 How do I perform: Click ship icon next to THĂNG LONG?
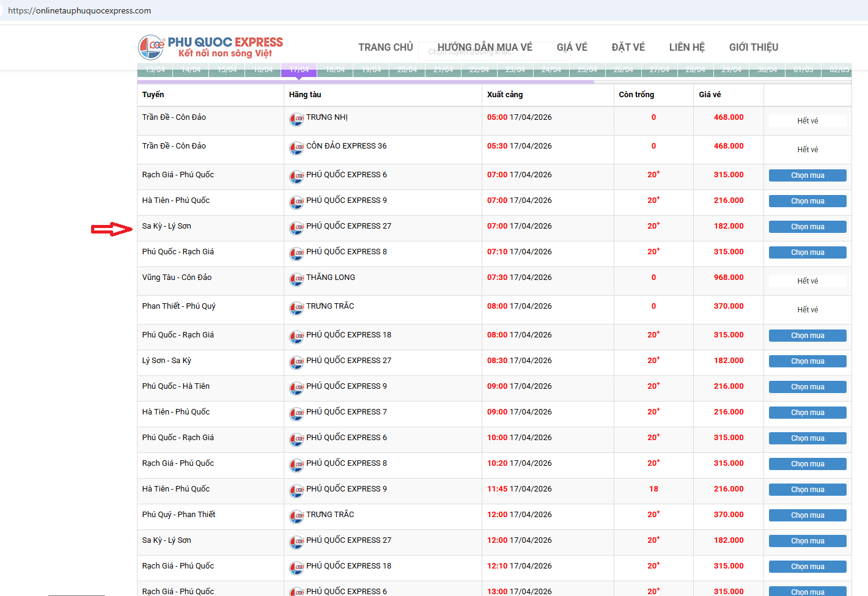click(296, 279)
